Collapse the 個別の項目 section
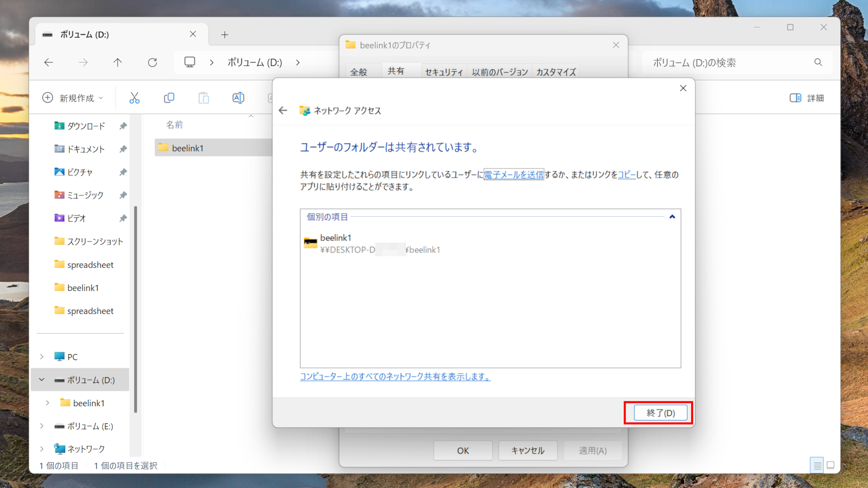Image resolution: width=868 pixels, height=488 pixels. (672, 216)
